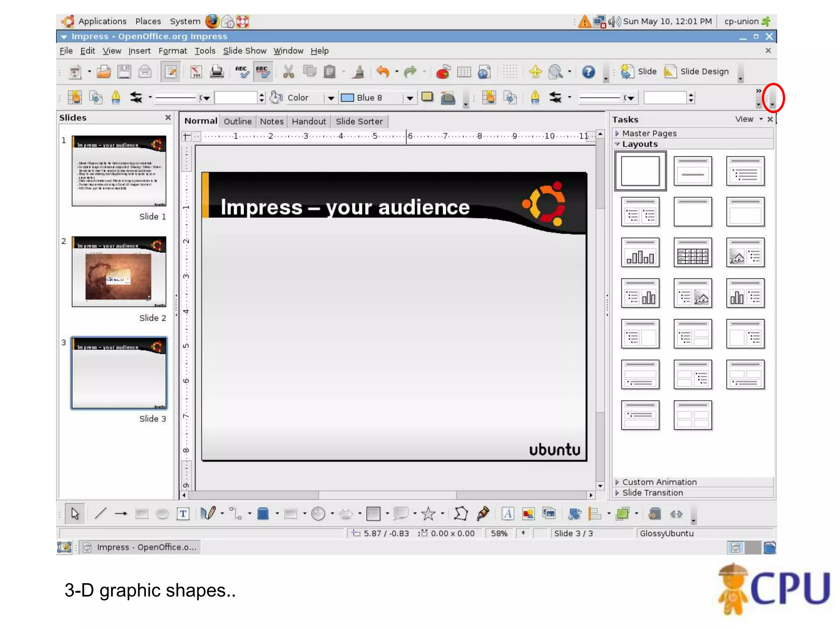The width and height of the screenshot is (840, 630).
Task: Click the Blue 8 color swatch
Action: (347, 98)
